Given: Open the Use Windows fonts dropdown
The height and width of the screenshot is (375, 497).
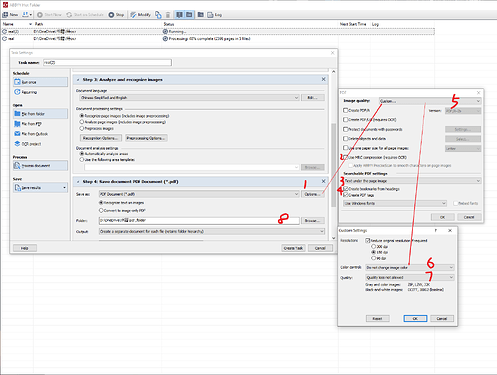Looking at the screenshot, I should [395, 203].
